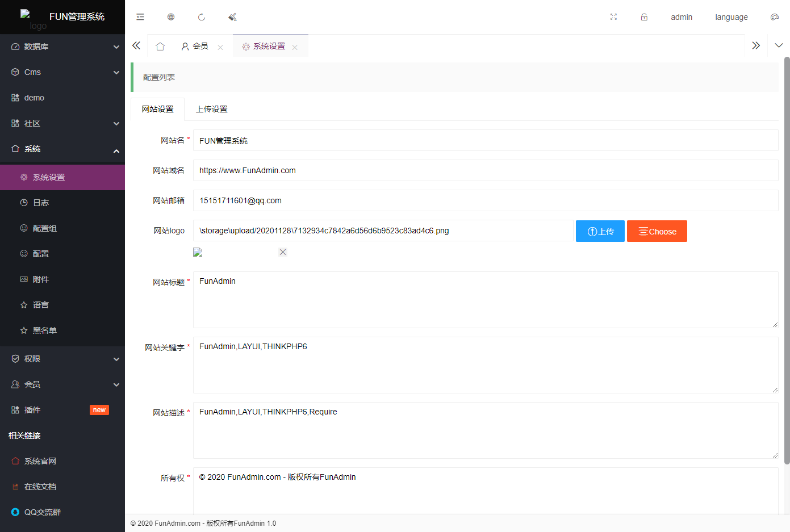Remove the uploaded logo preview image
This screenshot has width=790, height=532.
283,252
